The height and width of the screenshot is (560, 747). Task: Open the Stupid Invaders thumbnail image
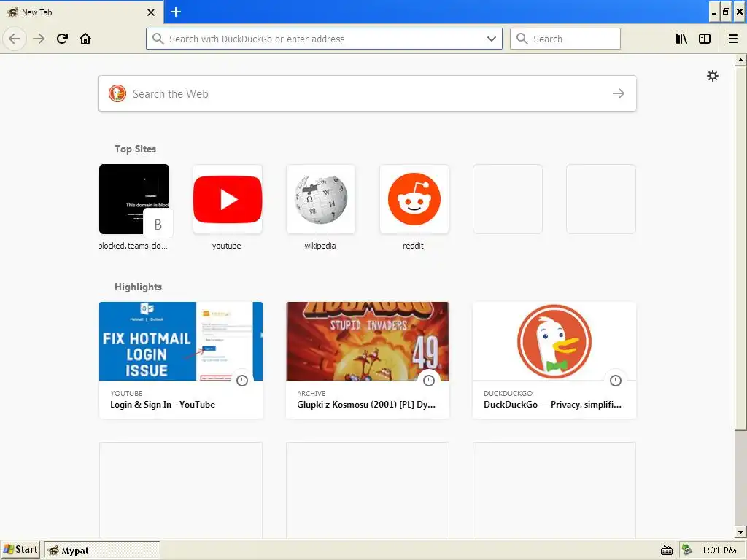tap(368, 341)
